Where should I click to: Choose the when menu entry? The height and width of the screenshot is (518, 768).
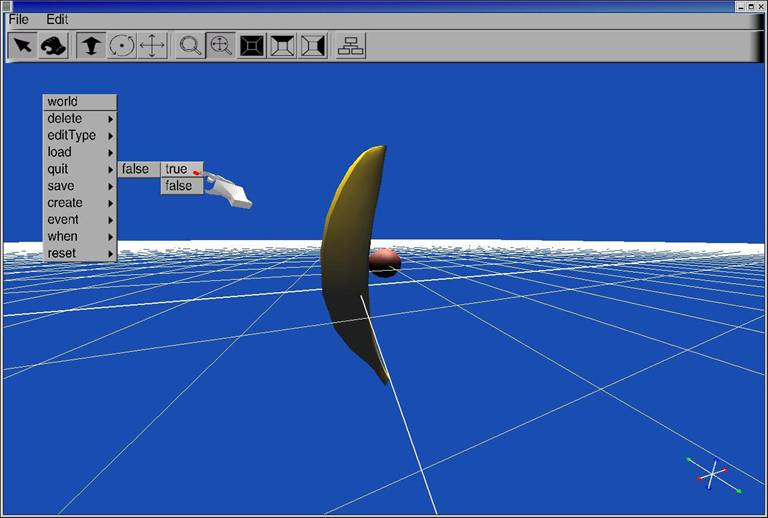pyautogui.click(x=80, y=236)
